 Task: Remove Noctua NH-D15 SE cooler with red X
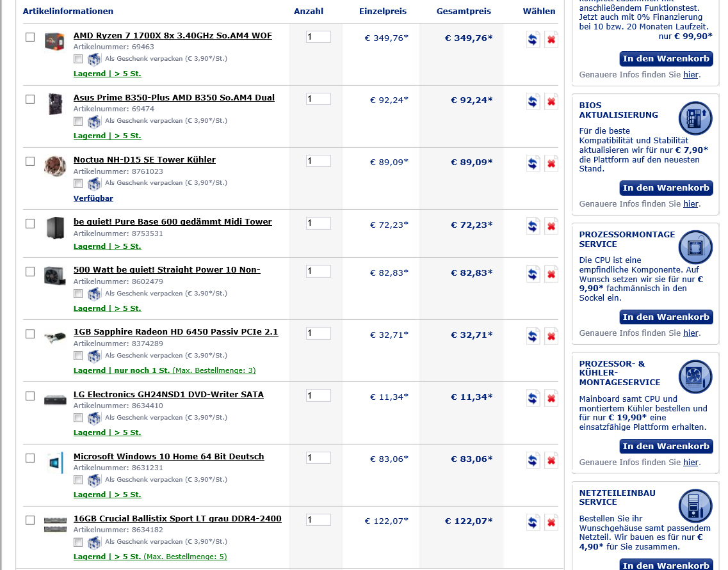pos(551,163)
